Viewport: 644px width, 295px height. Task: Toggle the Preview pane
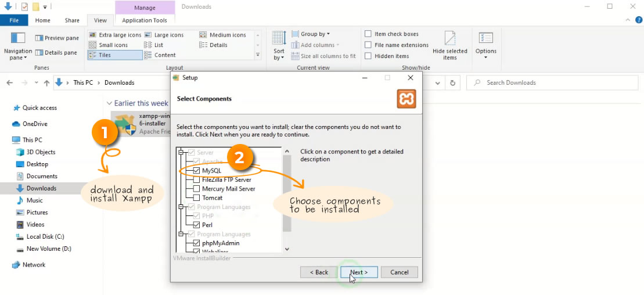click(57, 38)
